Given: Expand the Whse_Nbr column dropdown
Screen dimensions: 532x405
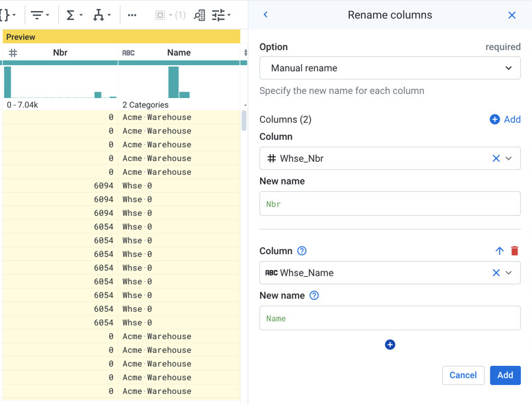Looking at the screenshot, I should point(509,158).
